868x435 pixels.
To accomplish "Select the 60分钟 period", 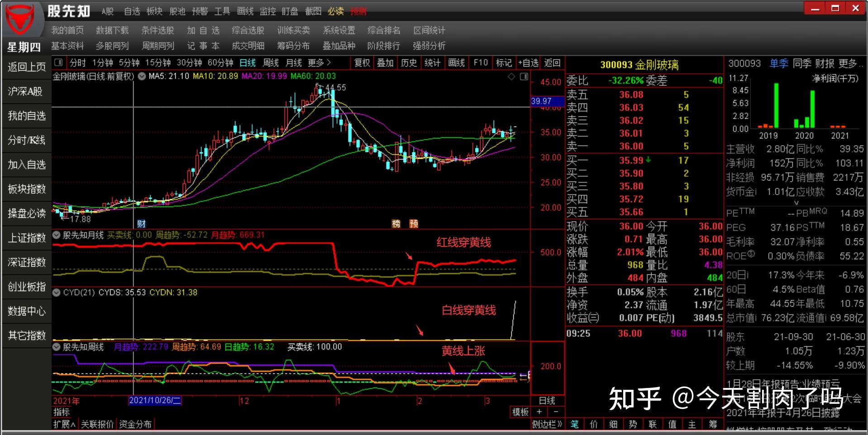I will coord(220,62).
